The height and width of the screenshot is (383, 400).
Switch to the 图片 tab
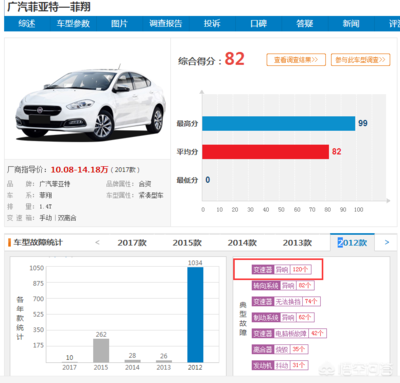coord(119,23)
